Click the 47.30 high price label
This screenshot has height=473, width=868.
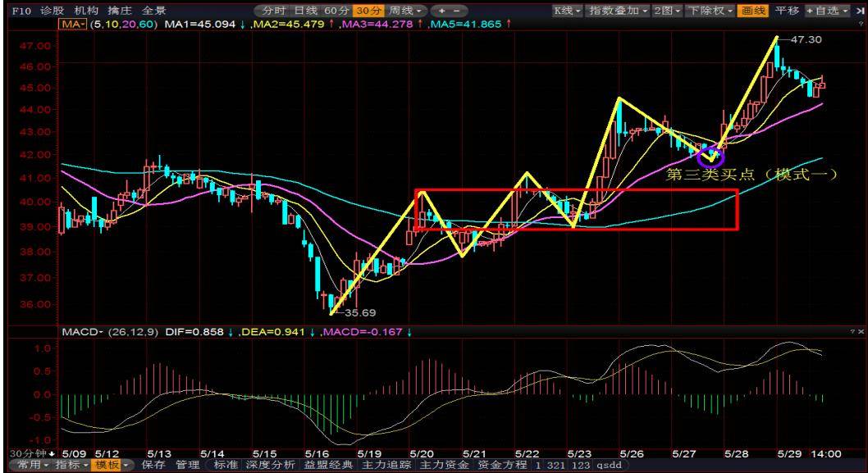click(x=806, y=40)
